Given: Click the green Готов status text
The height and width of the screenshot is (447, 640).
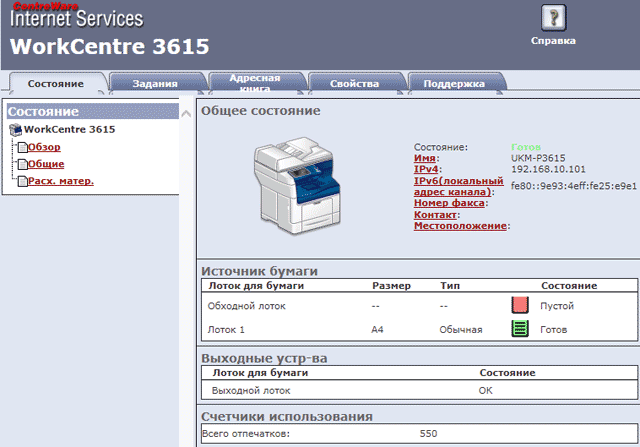Looking at the screenshot, I should (526, 147).
